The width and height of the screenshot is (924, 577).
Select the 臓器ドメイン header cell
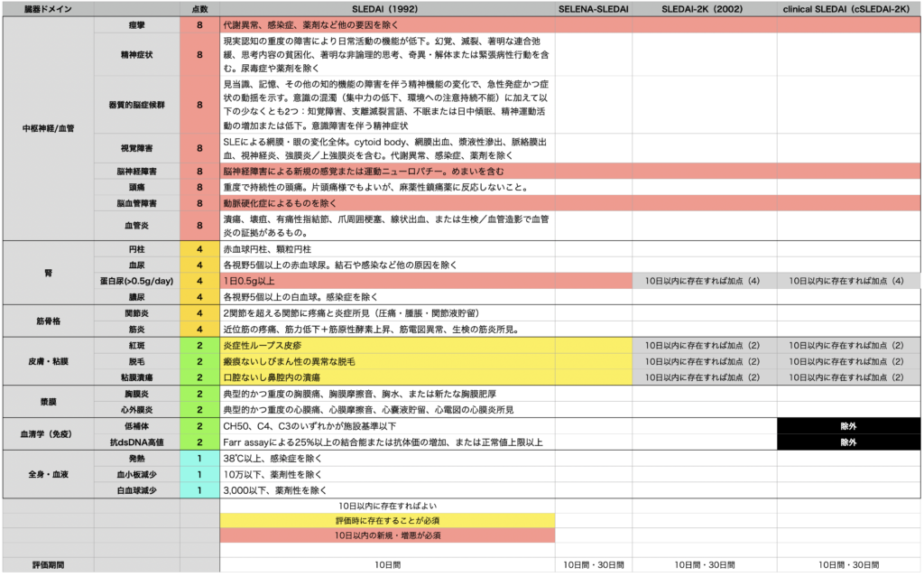pyautogui.click(x=48, y=8)
